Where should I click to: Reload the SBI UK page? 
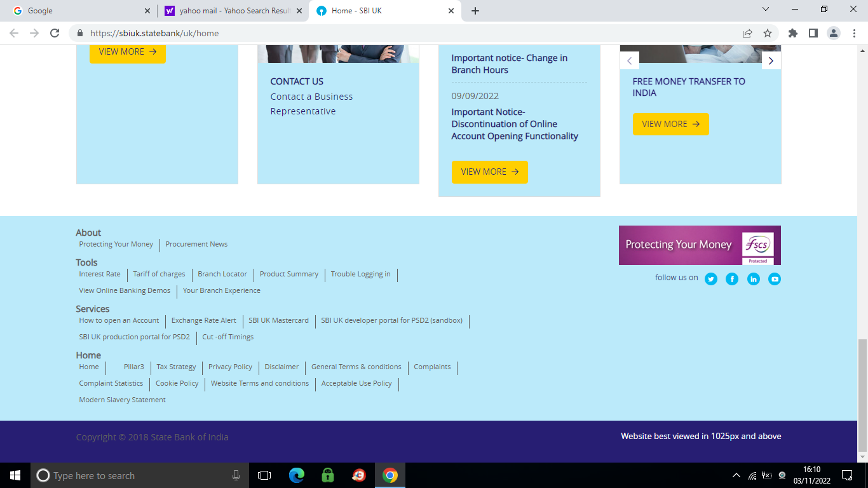tap(55, 33)
